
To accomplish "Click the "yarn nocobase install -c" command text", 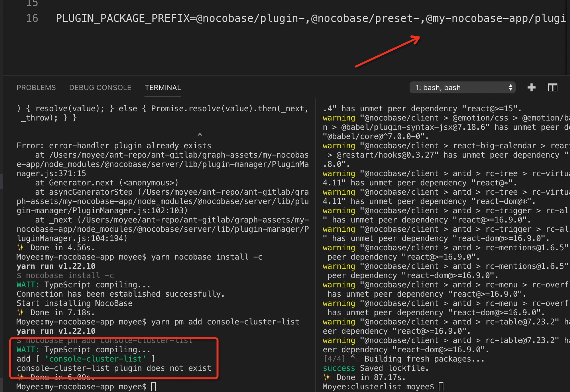I will (207, 257).
